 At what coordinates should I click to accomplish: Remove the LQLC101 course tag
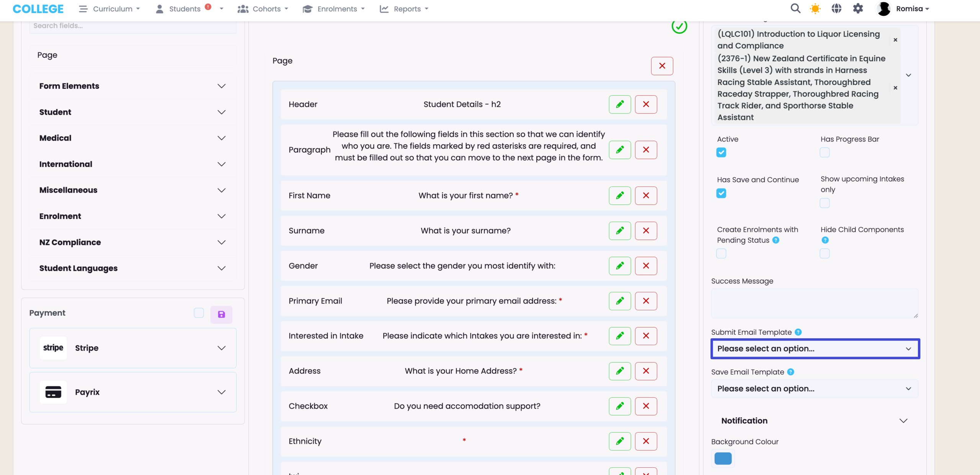895,40
